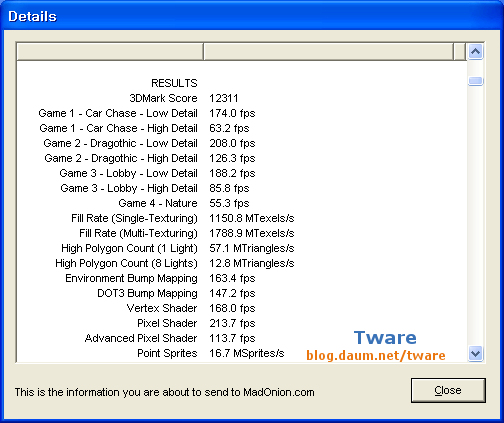Click the 126.3 fps value
504x423 pixels.
(232, 158)
